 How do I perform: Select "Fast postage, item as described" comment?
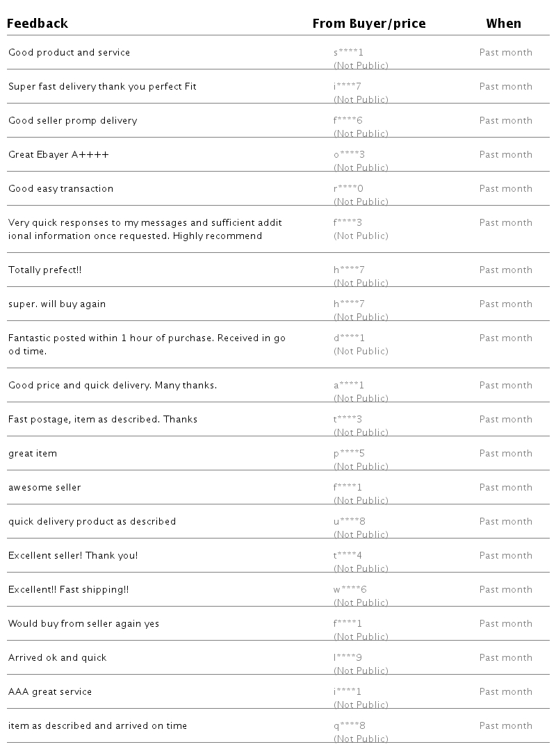(x=103, y=420)
